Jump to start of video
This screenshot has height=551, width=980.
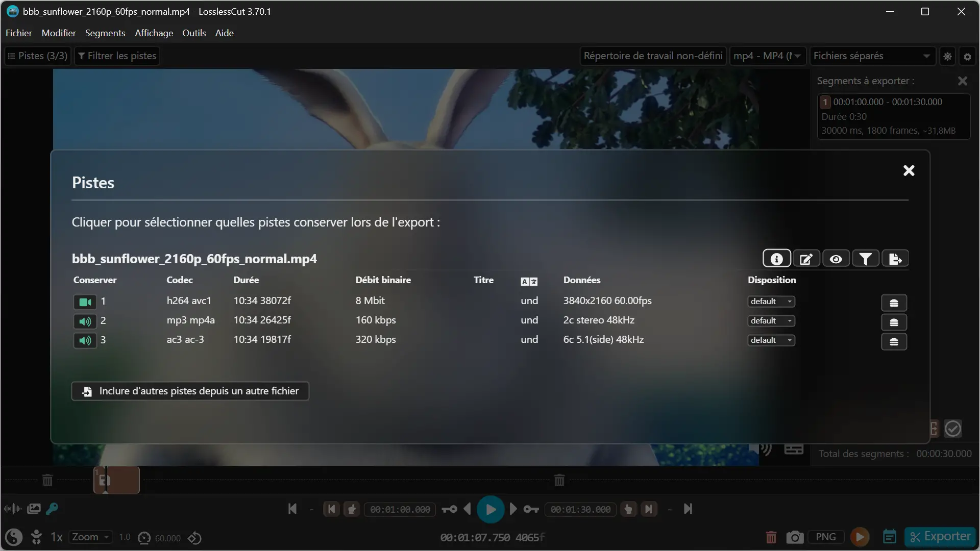click(x=292, y=509)
